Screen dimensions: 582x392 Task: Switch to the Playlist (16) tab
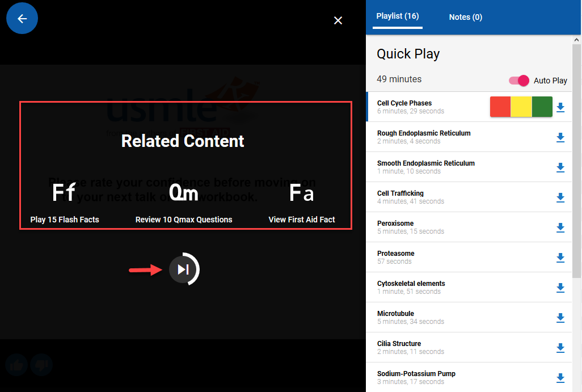(x=398, y=16)
